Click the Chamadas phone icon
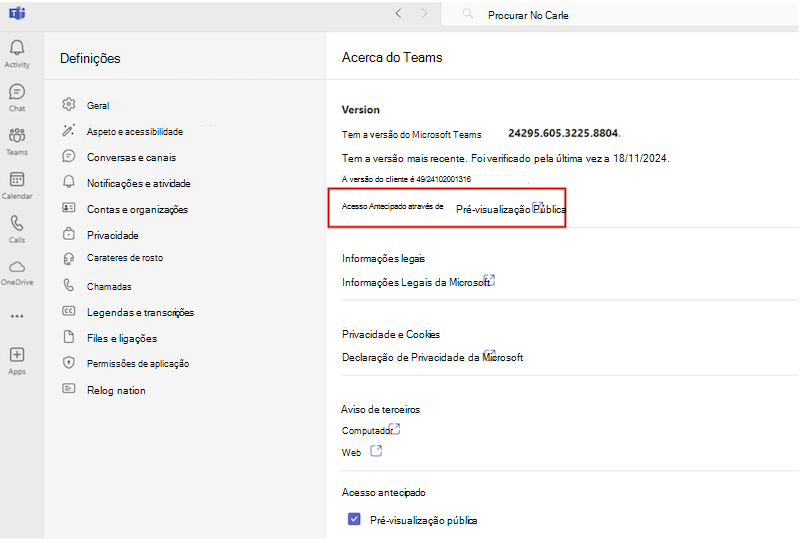 click(x=69, y=285)
